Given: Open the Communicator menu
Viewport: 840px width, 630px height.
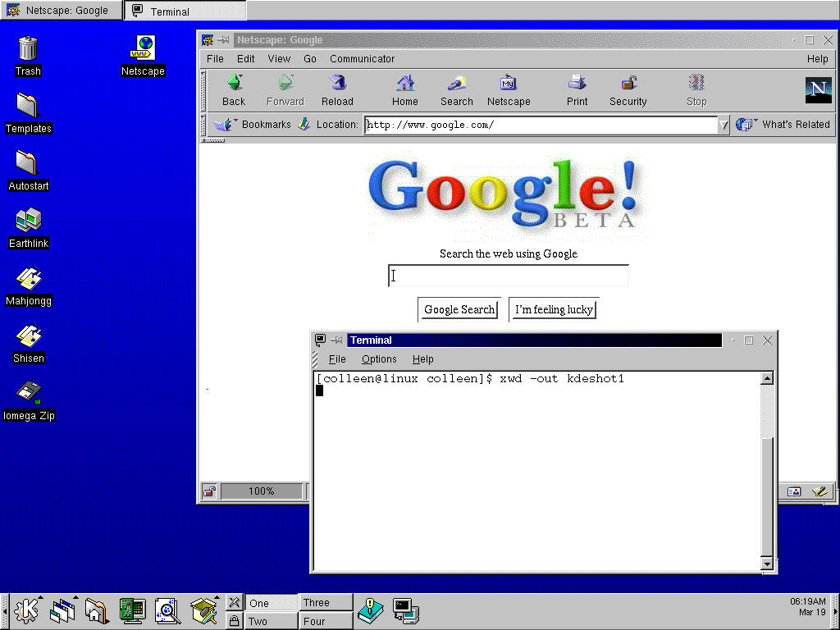Looking at the screenshot, I should 362,59.
